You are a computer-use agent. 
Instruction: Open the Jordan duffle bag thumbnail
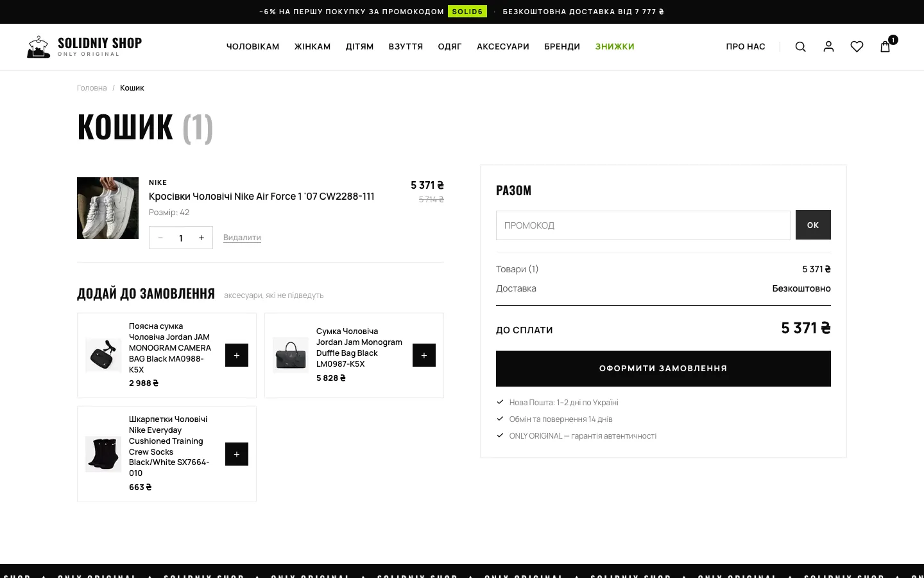(291, 355)
